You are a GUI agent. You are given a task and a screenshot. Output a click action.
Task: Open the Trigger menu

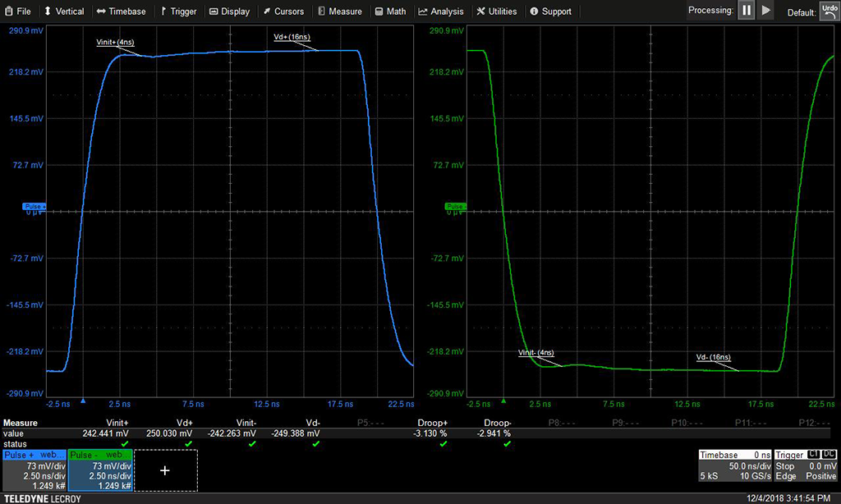pyautogui.click(x=178, y=11)
